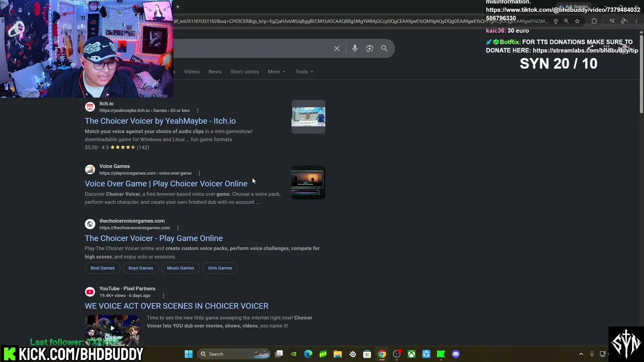Click the thechoicervoicergames.com site name
This screenshot has height=362, width=644.
[132, 221]
